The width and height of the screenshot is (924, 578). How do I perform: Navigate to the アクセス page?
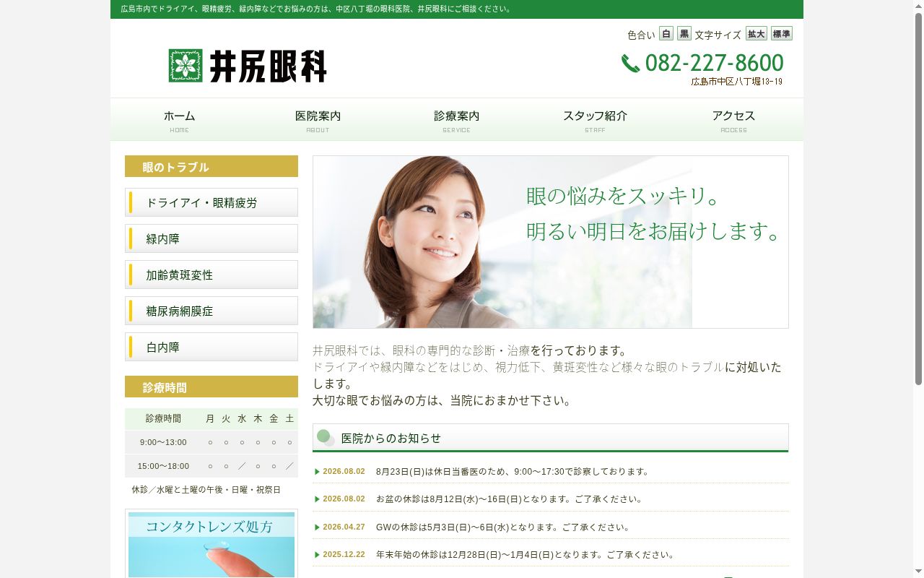[x=734, y=120]
